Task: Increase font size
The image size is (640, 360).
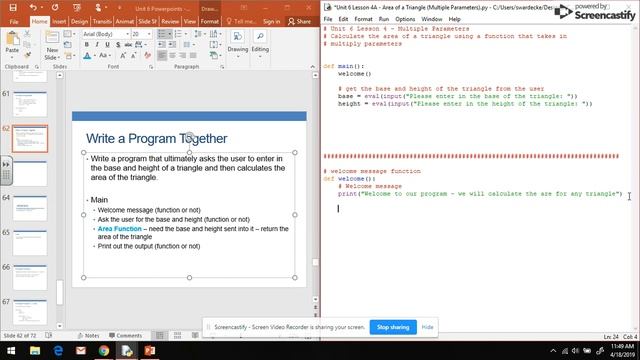Action: coord(123,56)
